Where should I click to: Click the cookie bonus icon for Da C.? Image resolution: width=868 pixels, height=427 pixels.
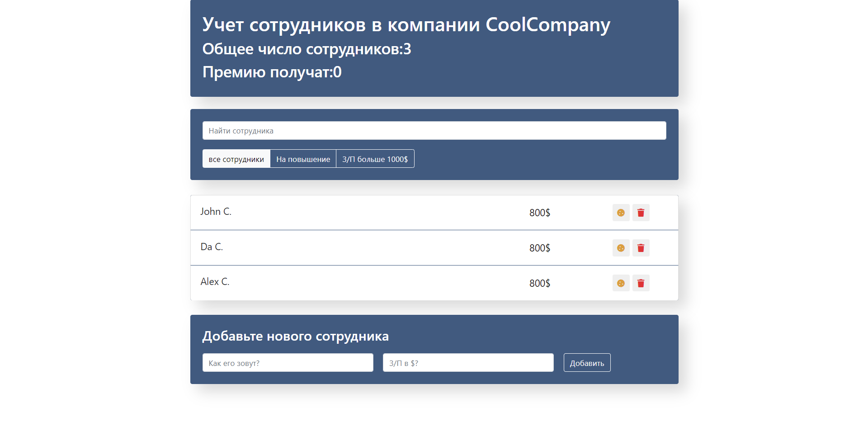click(621, 248)
